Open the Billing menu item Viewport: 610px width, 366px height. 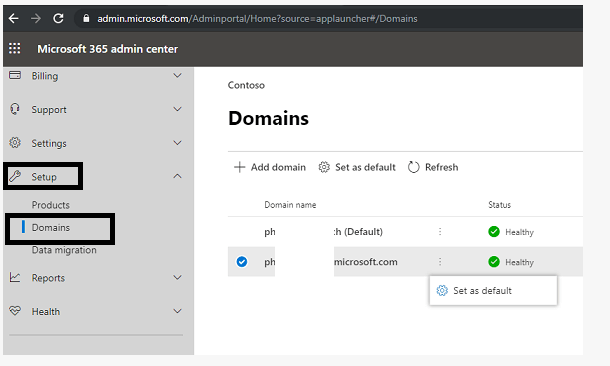[x=45, y=76]
